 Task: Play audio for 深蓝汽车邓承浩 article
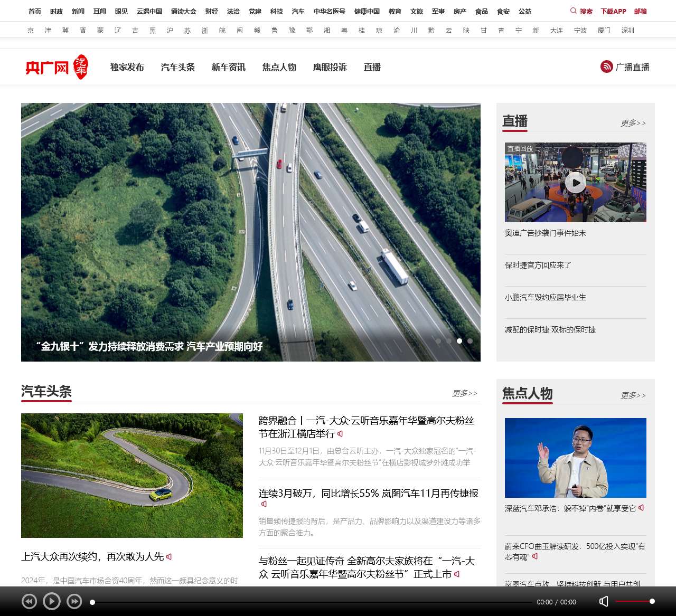pos(641,508)
